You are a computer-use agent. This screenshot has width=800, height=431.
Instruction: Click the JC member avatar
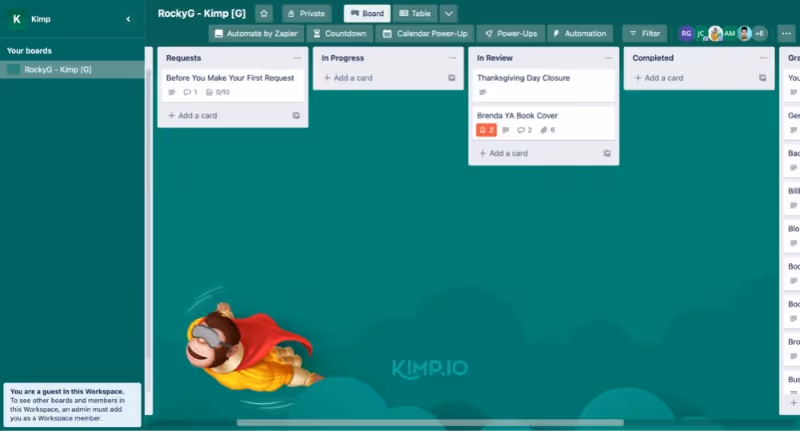[x=701, y=34]
